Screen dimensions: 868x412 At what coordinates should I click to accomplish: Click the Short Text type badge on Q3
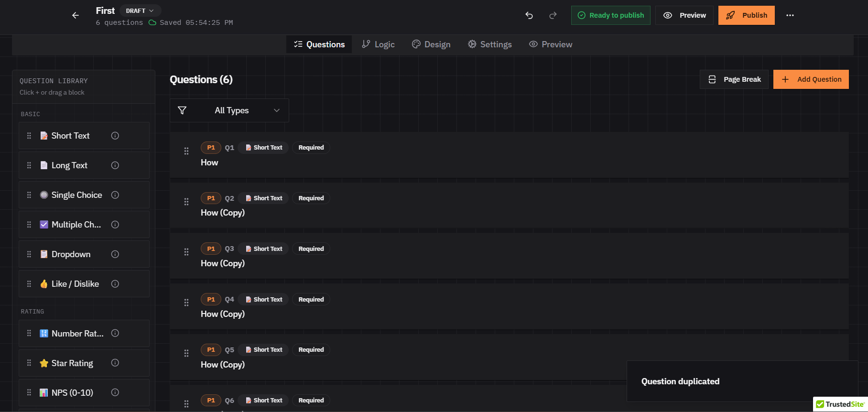(263, 249)
